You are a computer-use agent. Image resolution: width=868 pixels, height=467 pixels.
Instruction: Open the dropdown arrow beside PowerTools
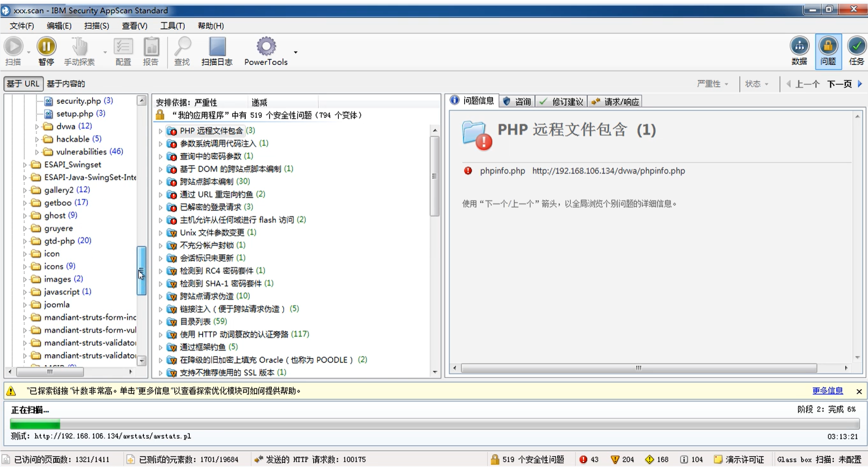[x=296, y=52]
